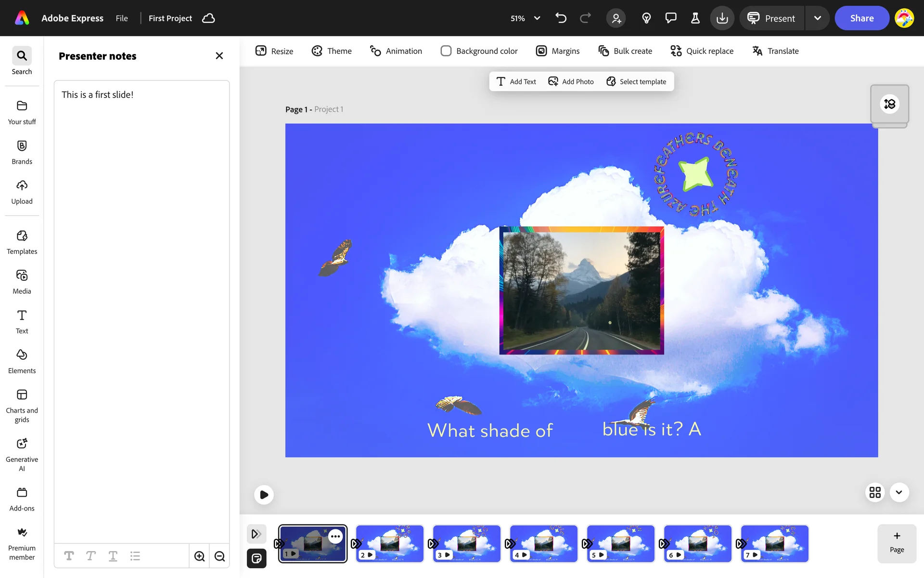Zoom in presenter notes text
The height and width of the screenshot is (578, 924).
click(199, 556)
